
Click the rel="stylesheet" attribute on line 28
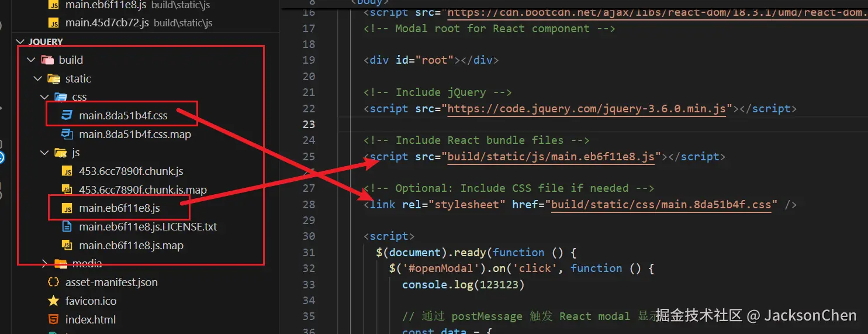pyautogui.click(x=454, y=204)
